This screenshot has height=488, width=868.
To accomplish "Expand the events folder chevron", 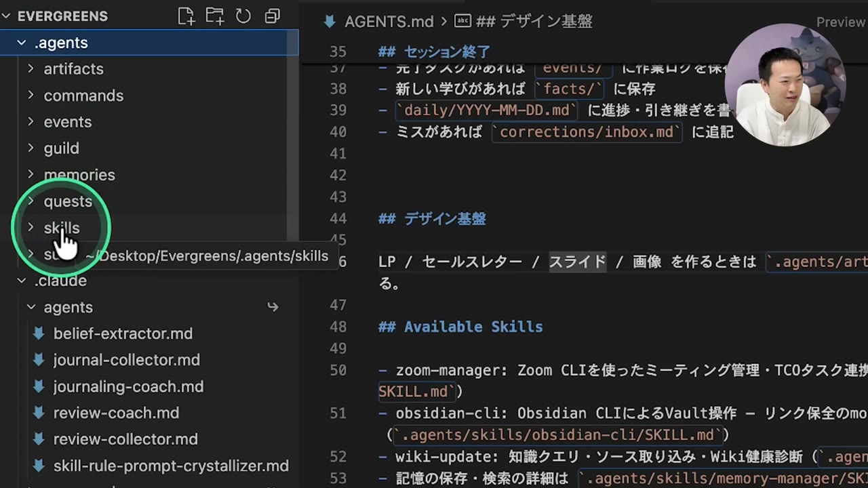I will pos(31,121).
